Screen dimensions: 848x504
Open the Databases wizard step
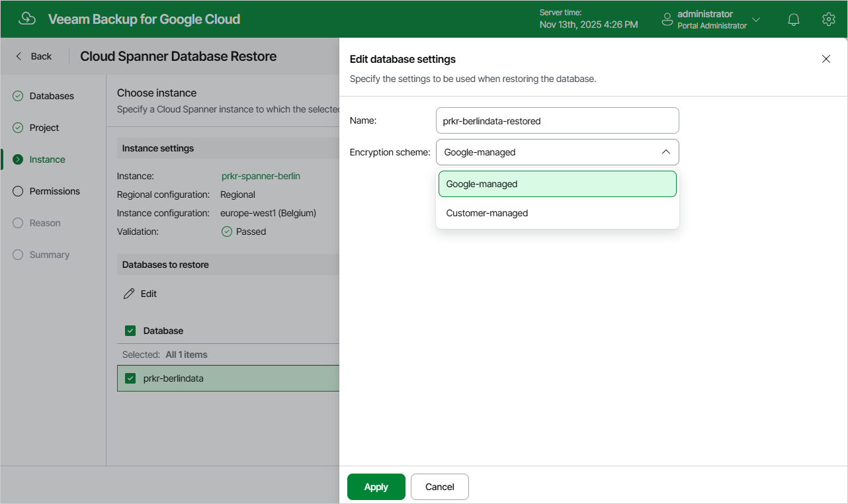[52, 96]
